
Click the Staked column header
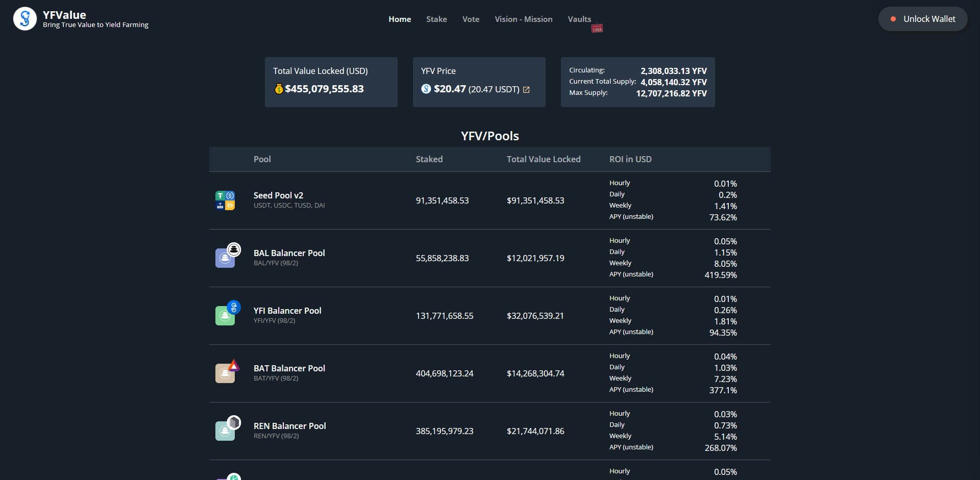point(429,159)
